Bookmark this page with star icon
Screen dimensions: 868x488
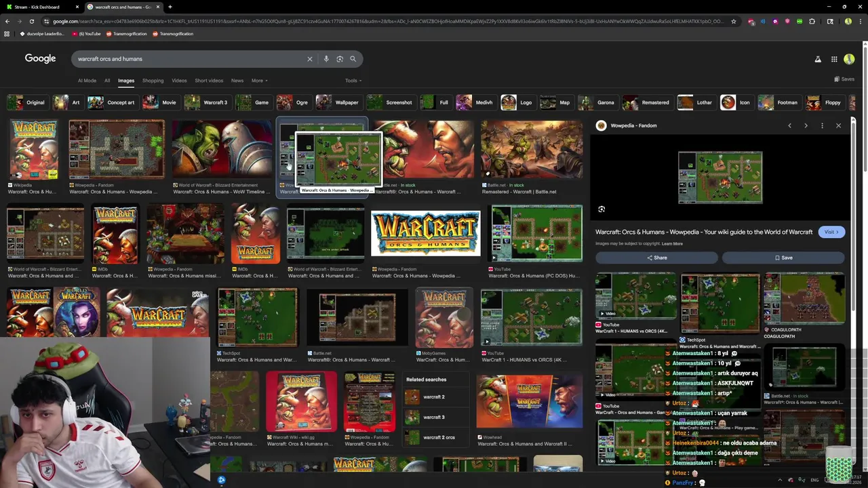click(733, 21)
